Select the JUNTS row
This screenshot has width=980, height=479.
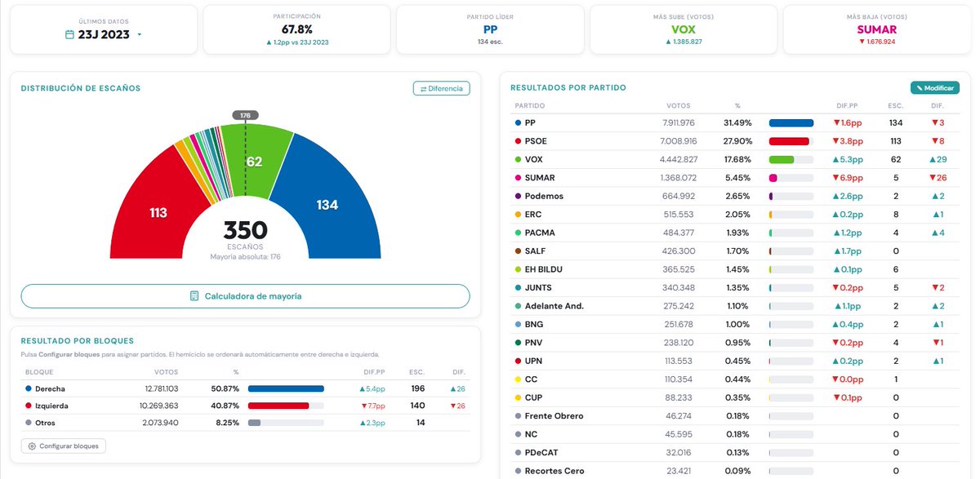click(x=735, y=287)
